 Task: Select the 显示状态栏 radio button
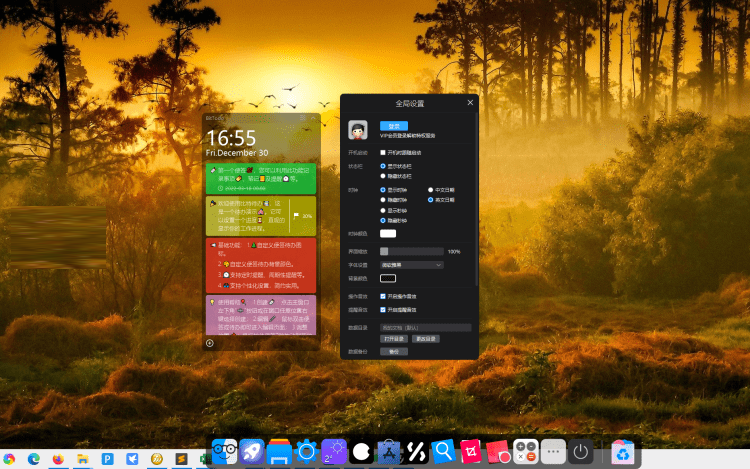pyautogui.click(x=383, y=166)
